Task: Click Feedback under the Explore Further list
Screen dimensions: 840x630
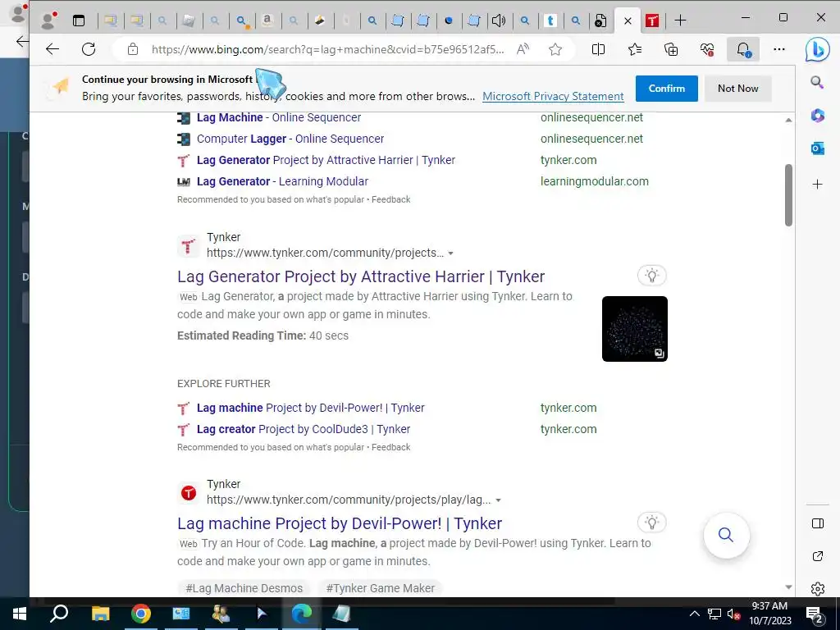Action: coord(391,447)
